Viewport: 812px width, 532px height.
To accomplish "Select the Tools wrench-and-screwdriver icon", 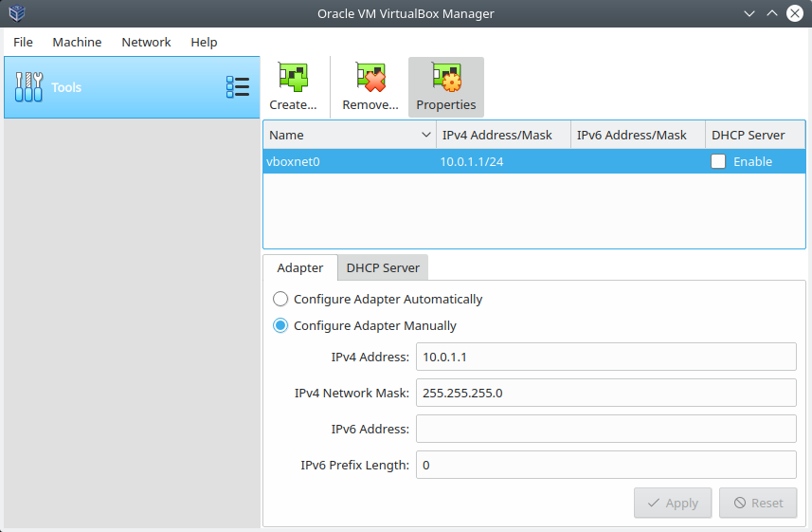I will coord(29,87).
